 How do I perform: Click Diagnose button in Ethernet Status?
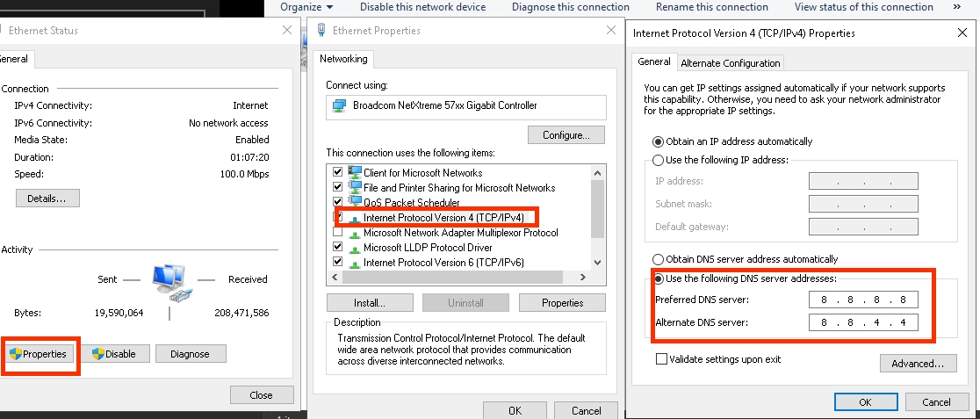click(x=190, y=354)
